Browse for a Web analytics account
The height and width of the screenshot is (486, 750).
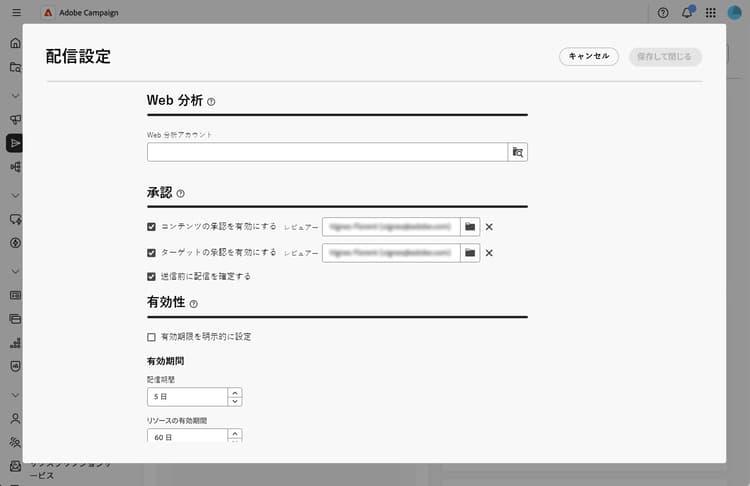click(518, 152)
